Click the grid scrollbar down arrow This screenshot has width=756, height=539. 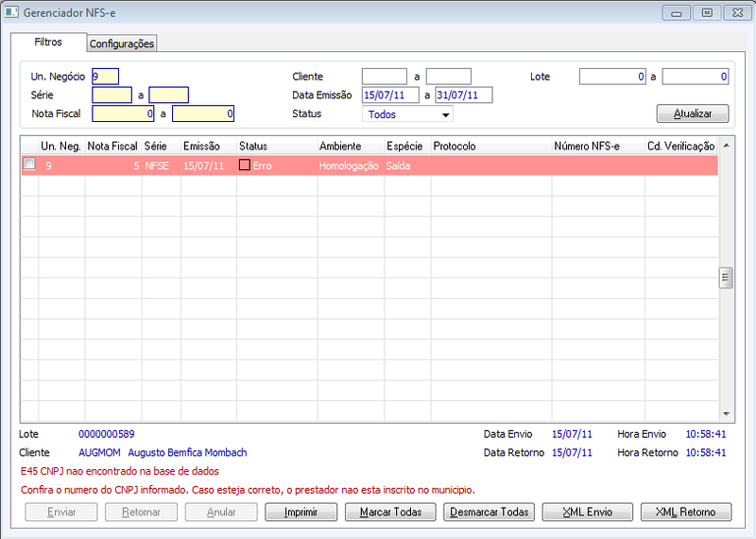(x=726, y=413)
